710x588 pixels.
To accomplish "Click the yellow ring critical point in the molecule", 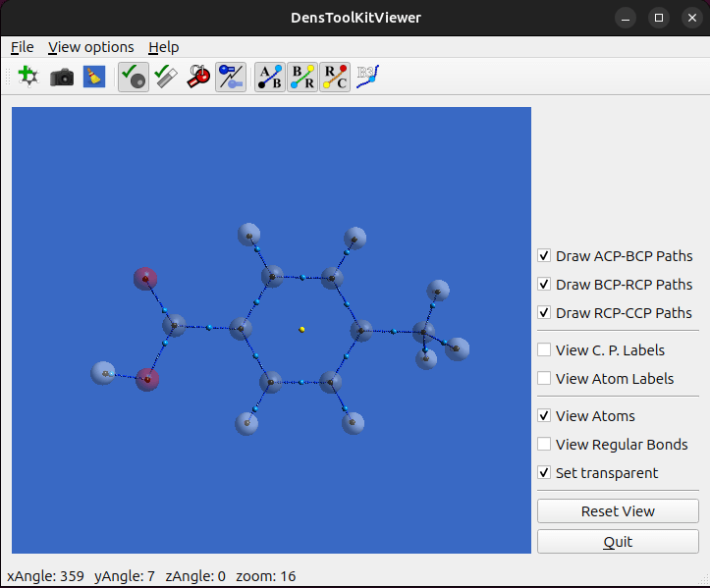I will [302, 330].
